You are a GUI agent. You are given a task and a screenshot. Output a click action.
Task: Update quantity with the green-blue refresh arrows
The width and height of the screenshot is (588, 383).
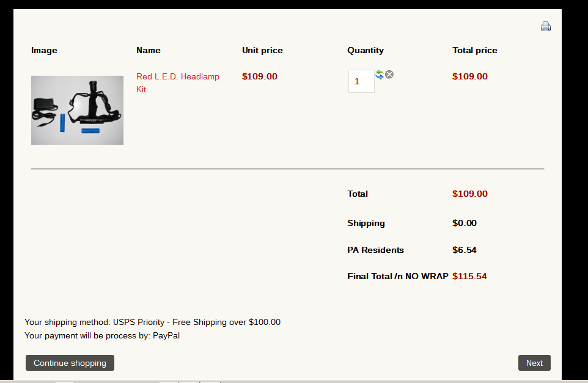(380, 75)
